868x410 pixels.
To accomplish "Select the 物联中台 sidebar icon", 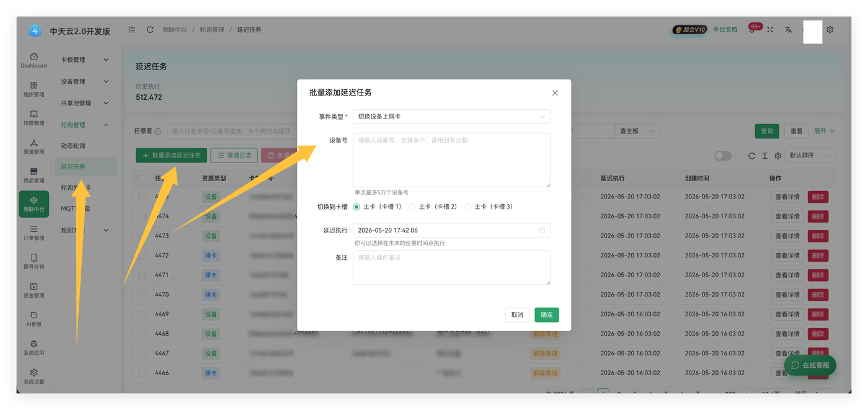I will [33, 204].
